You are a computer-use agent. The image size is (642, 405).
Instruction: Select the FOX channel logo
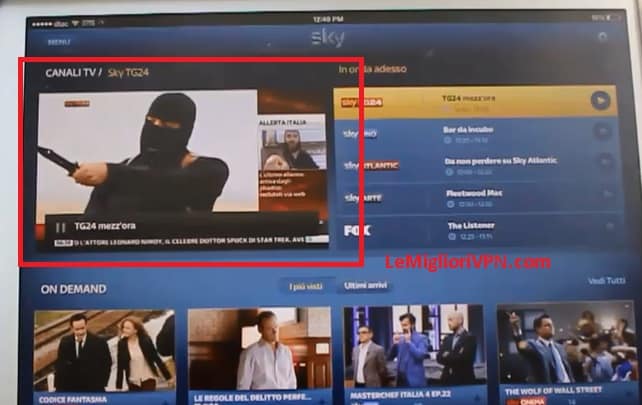tap(357, 231)
